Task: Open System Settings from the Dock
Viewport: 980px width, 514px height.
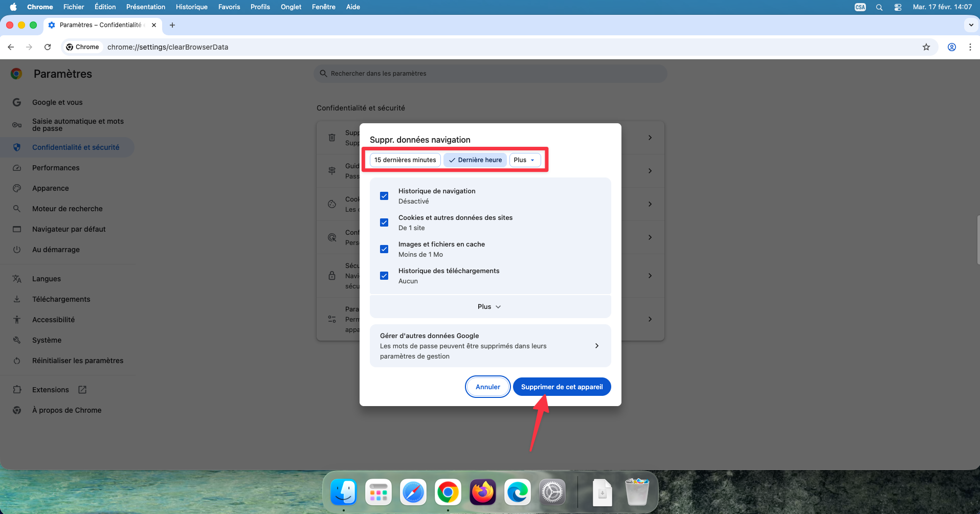Action: click(552, 493)
